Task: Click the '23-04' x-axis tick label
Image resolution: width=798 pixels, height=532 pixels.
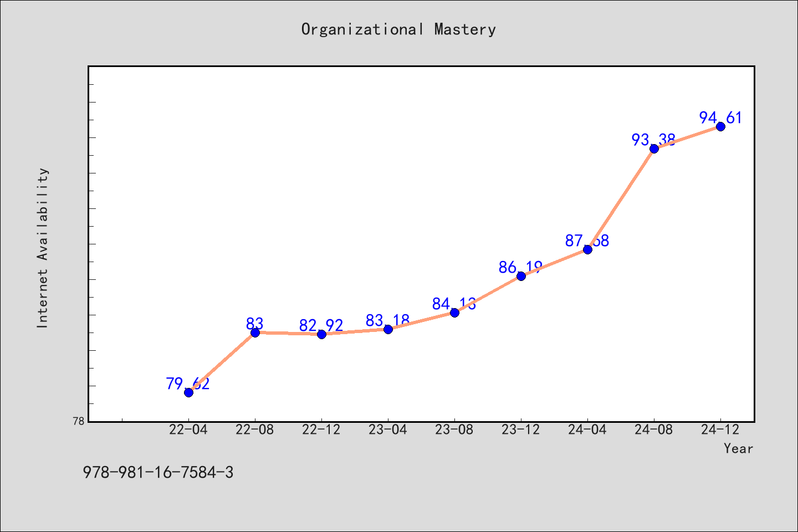Action: [388, 430]
